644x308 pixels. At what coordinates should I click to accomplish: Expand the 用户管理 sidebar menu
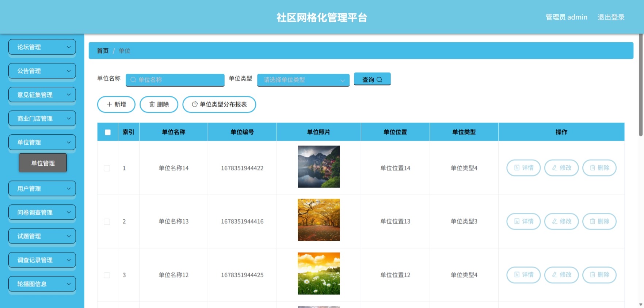click(42, 189)
